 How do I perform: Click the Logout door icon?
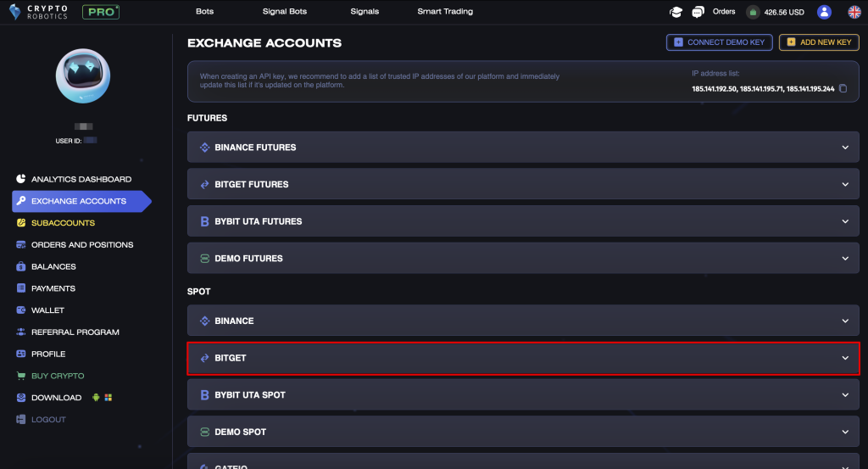click(x=21, y=419)
